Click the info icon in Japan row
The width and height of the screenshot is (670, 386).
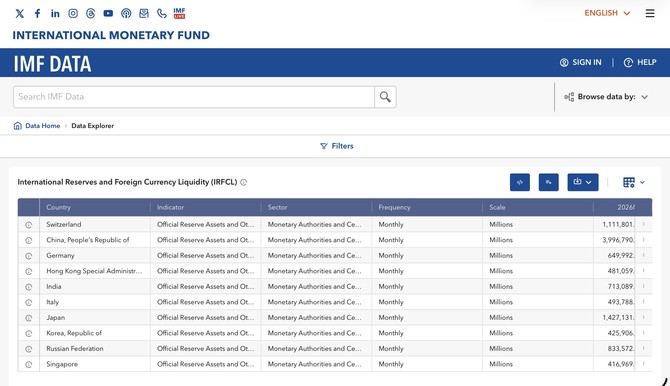29,318
